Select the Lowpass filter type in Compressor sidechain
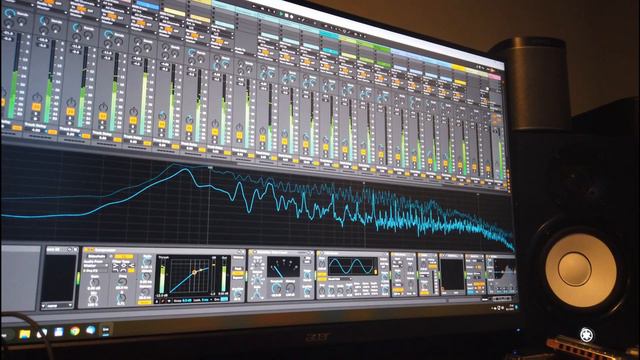This screenshot has width=640, height=360. [115, 270]
